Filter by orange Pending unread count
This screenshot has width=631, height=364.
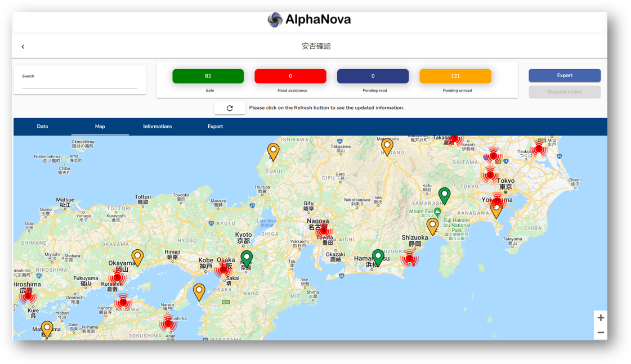[x=455, y=76]
